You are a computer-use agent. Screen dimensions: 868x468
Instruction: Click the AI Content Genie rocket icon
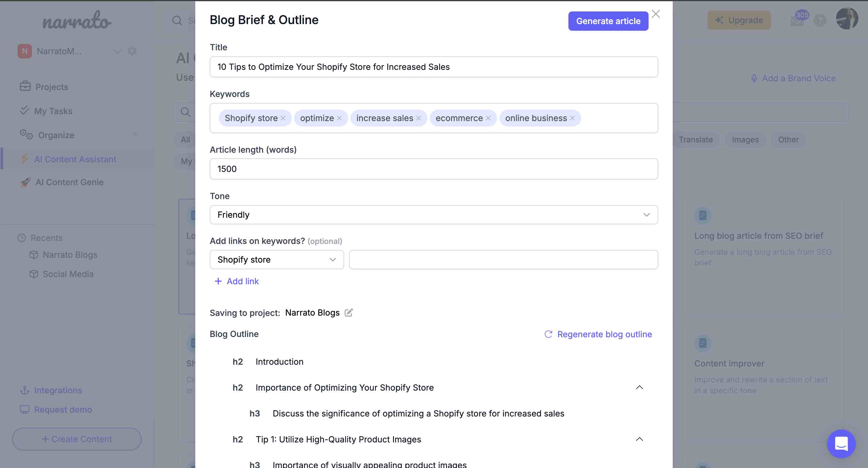pos(25,182)
